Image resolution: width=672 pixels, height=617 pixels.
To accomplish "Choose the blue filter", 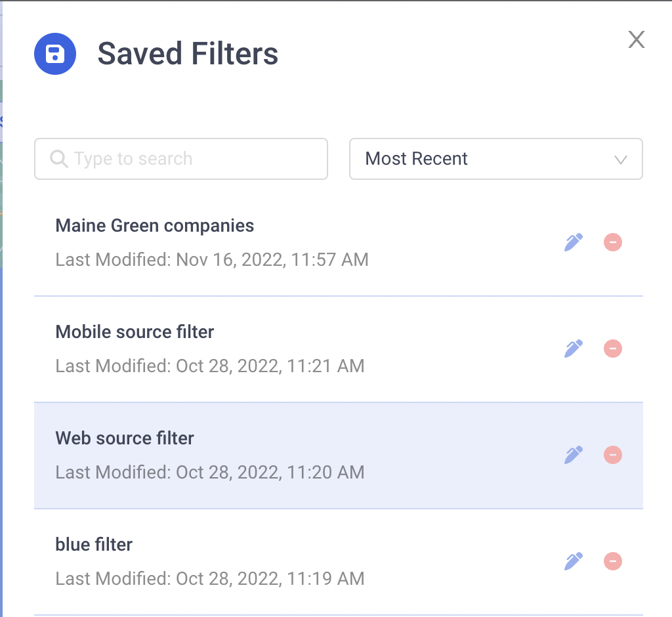I will (339, 562).
